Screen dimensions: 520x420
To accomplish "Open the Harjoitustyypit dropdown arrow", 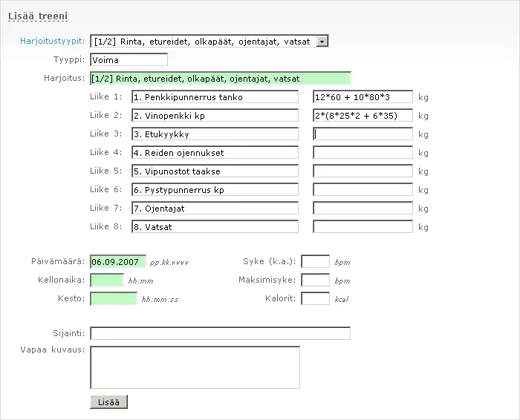I will (322, 42).
